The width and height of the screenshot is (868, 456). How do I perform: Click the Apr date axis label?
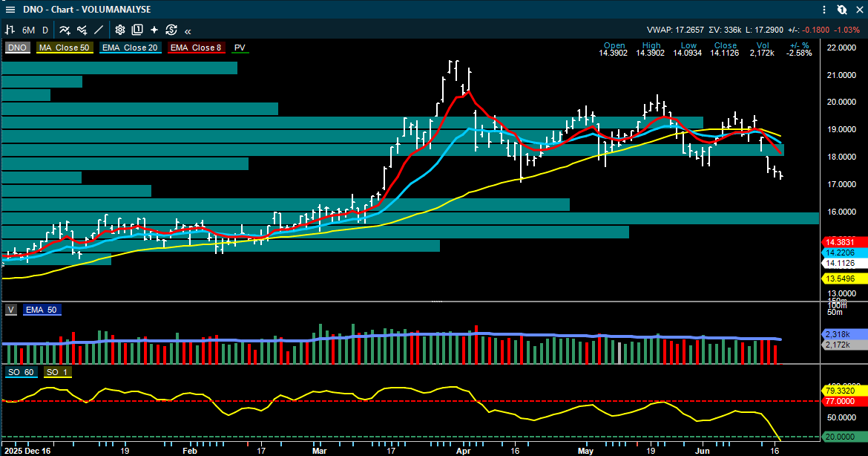464,451
